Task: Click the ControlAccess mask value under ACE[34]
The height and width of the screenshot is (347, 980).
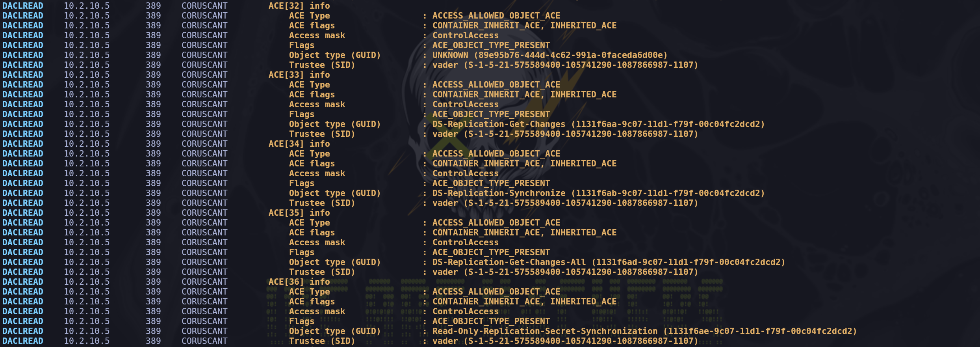Action: (465, 173)
